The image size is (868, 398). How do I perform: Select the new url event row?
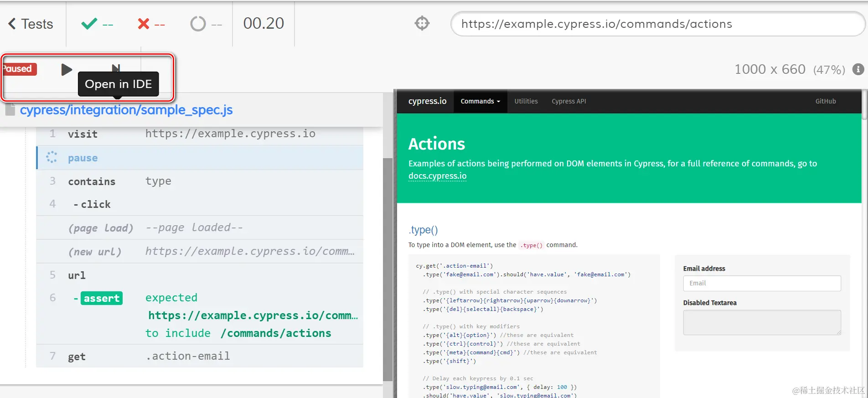(x=200, y=251)
